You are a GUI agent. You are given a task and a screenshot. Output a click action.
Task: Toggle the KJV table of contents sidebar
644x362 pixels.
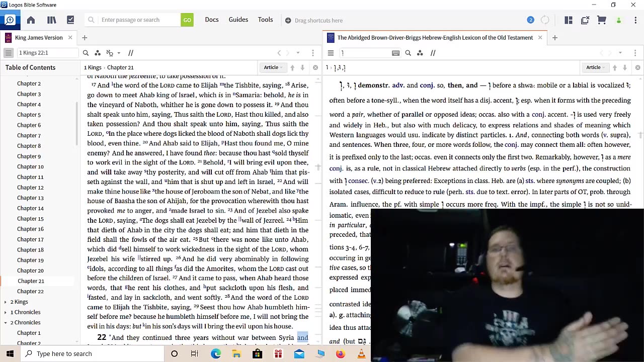[x=8, y=53]
